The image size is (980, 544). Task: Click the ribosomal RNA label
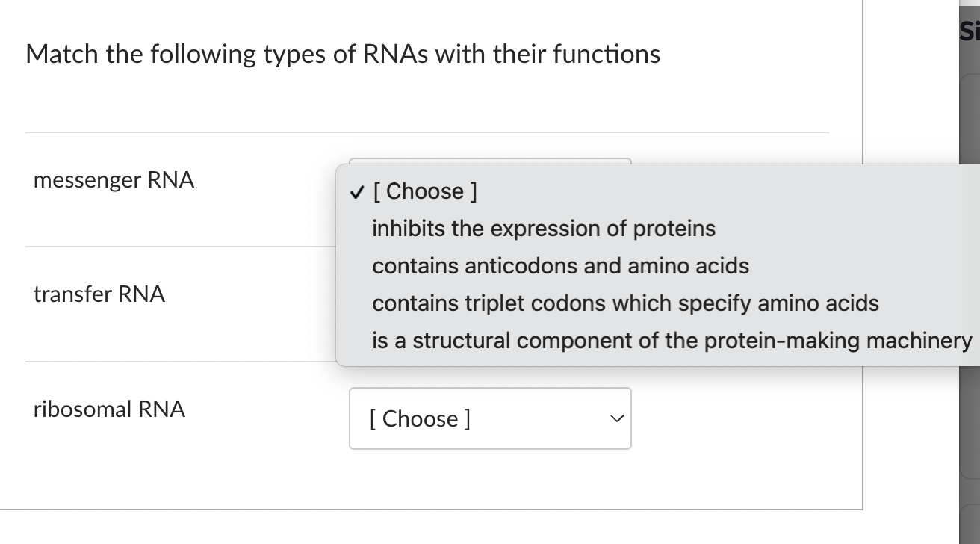[x=109, y=409]
